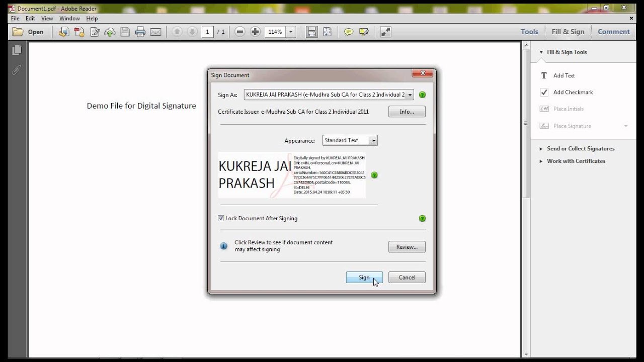The image size is (644, 362).
Task: Open the File menu
Action: (15, 18)
